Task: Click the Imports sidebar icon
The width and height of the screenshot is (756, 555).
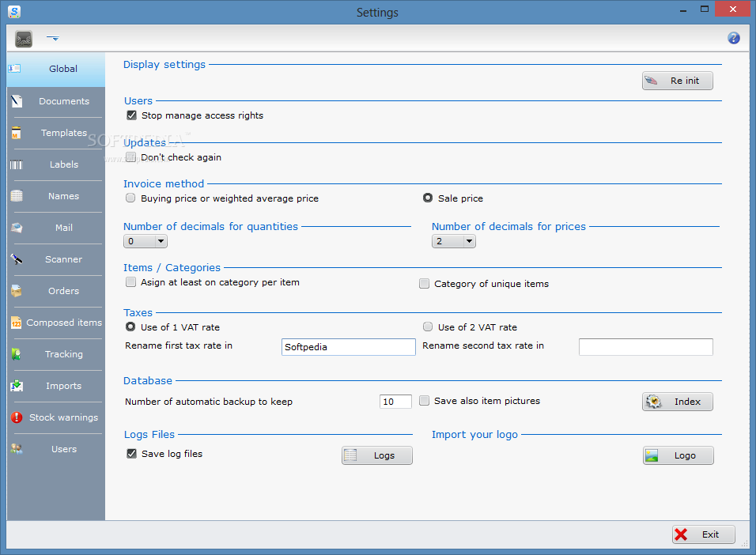Action: 17,386
